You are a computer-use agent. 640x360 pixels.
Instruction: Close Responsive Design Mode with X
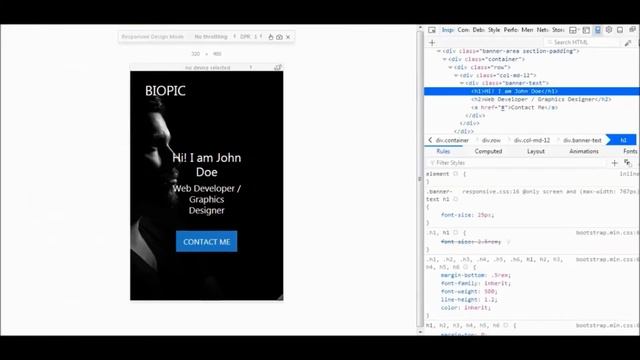[x=288, y=37]
